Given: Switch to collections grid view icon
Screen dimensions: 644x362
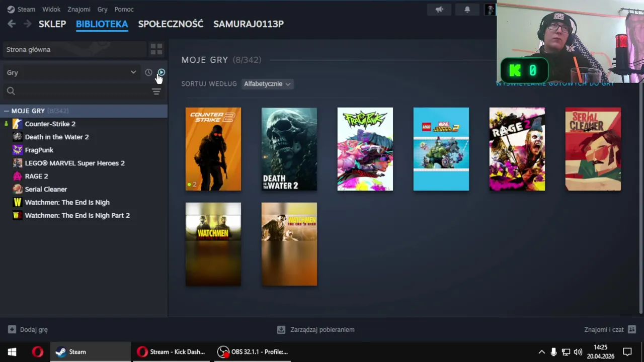Looking at the screenshot, I should pyautogui.click(x=156, y=49).
